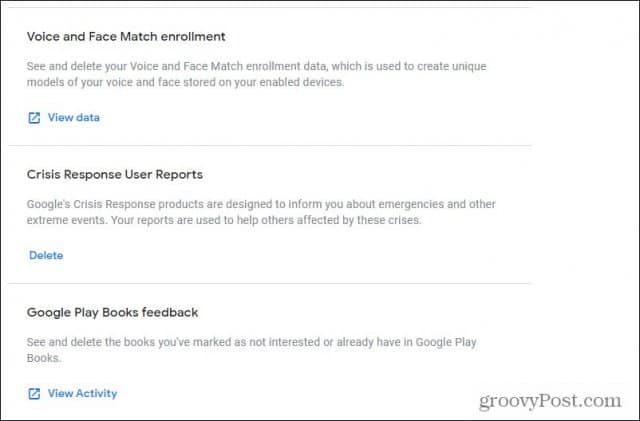Click the external-link icon beside View data
The image size is (640, 421).
pyautogui.click(x=34, y=118)
